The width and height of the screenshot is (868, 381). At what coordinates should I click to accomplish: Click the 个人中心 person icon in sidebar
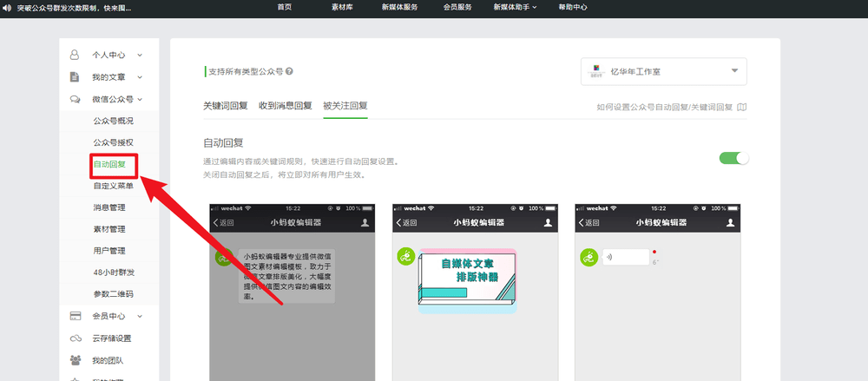(75, 55)
